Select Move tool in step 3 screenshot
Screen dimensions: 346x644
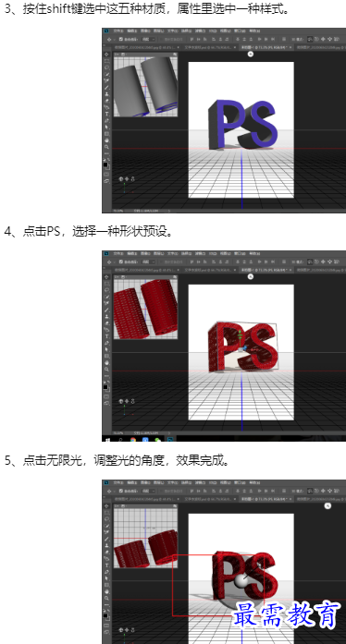[x=106, y=55]
